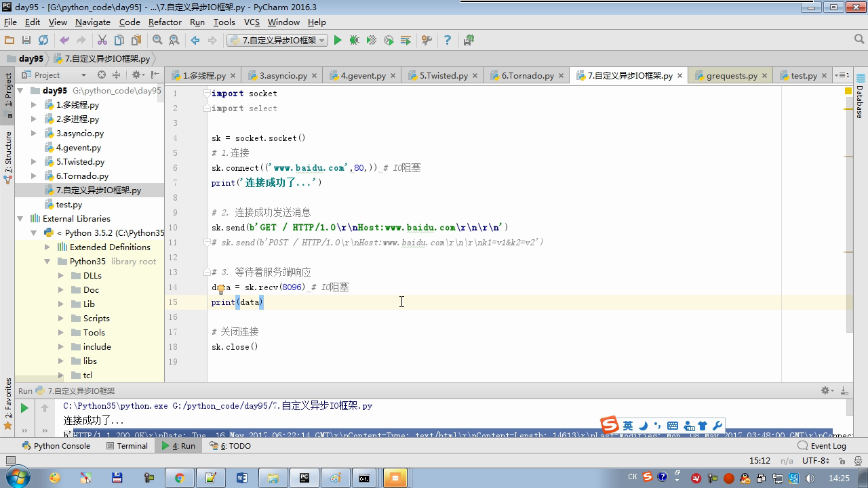Switch to the 4.gevent.py editor tab
Image resolution: width=868 pixels, height=488 pixels.
coord(362,76)
